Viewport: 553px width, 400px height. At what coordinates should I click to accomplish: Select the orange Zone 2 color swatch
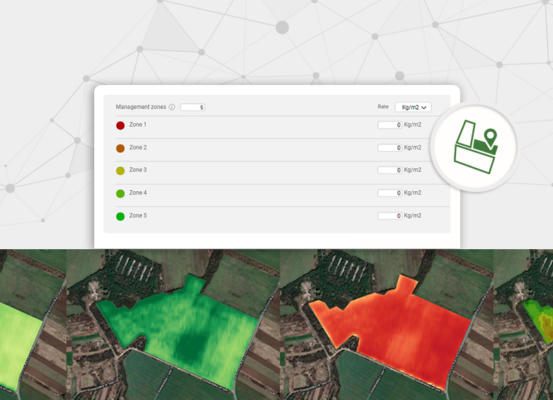click(120, 148)
